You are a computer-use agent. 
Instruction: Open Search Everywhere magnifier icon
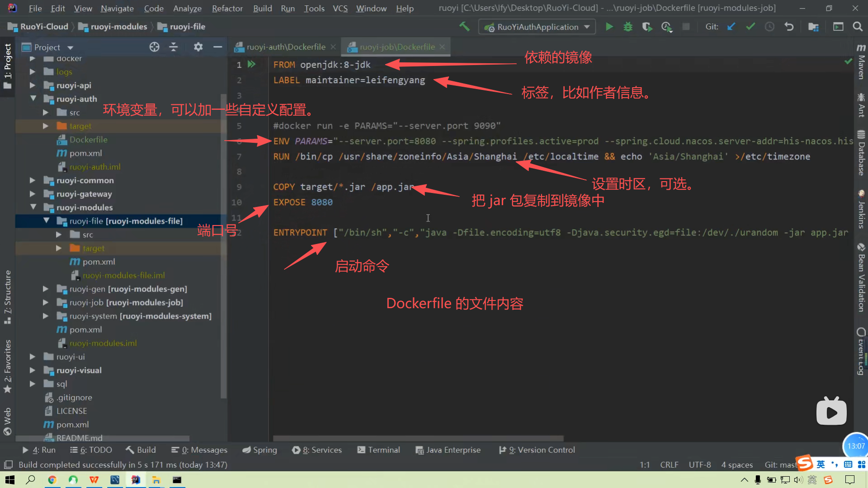858,27
